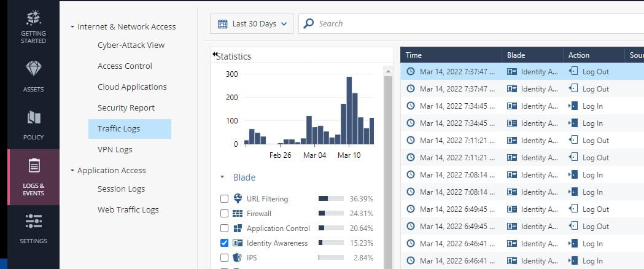Click the search magnifier icon
The width and height of the screenshot is (644, 269).
(308, 24)
